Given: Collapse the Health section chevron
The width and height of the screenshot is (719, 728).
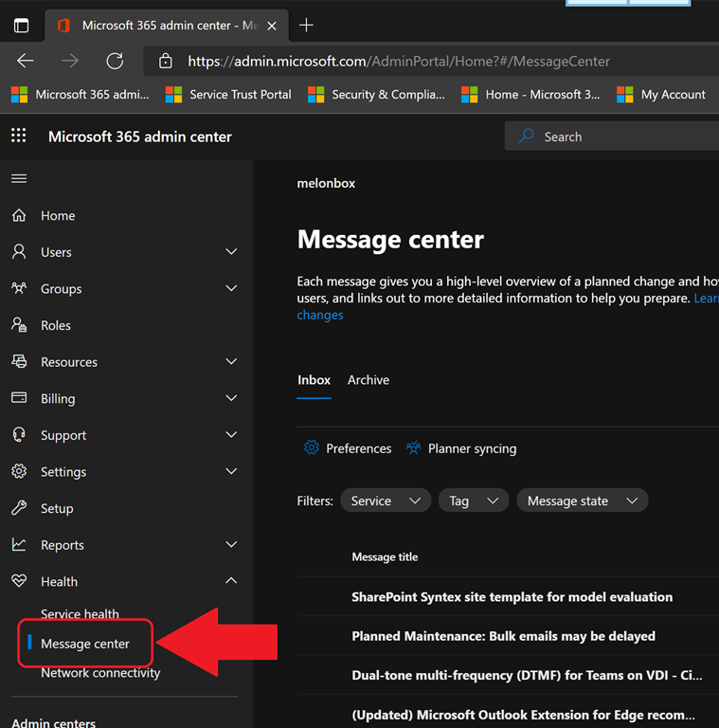Looking at the screenshot, I should tap(231, 581).
